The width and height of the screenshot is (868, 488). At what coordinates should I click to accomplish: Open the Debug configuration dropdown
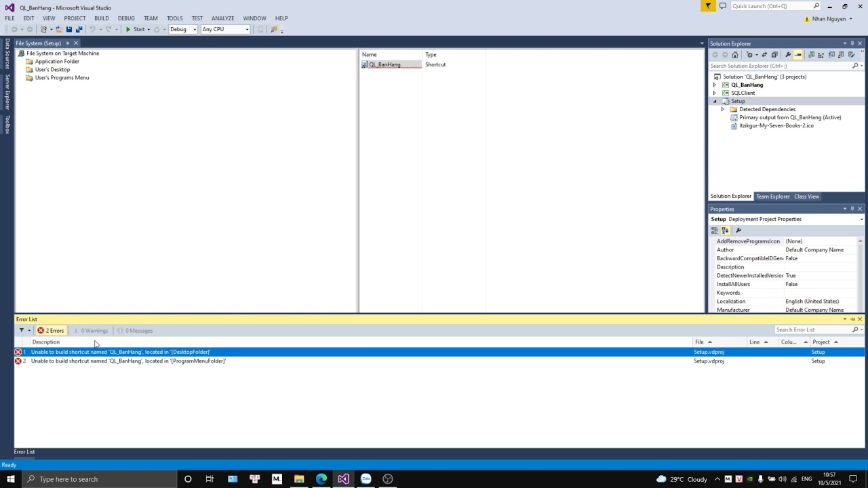pos(183,29)
